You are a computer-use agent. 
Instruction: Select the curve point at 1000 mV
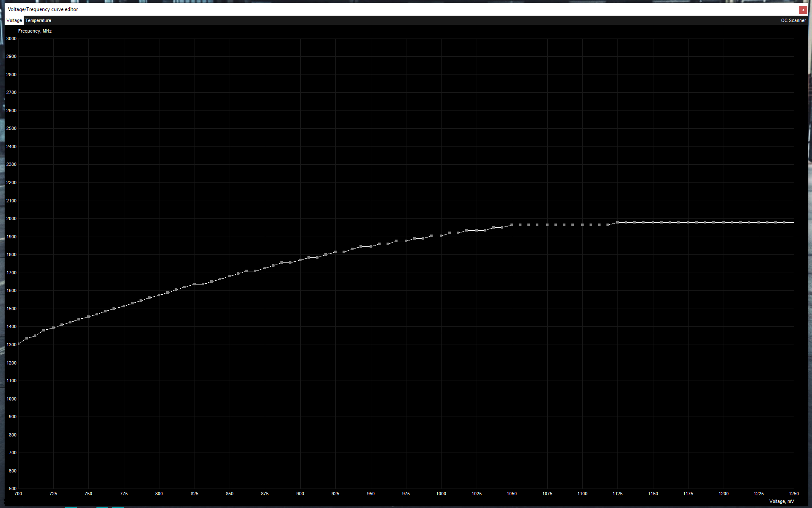(441, 236)
